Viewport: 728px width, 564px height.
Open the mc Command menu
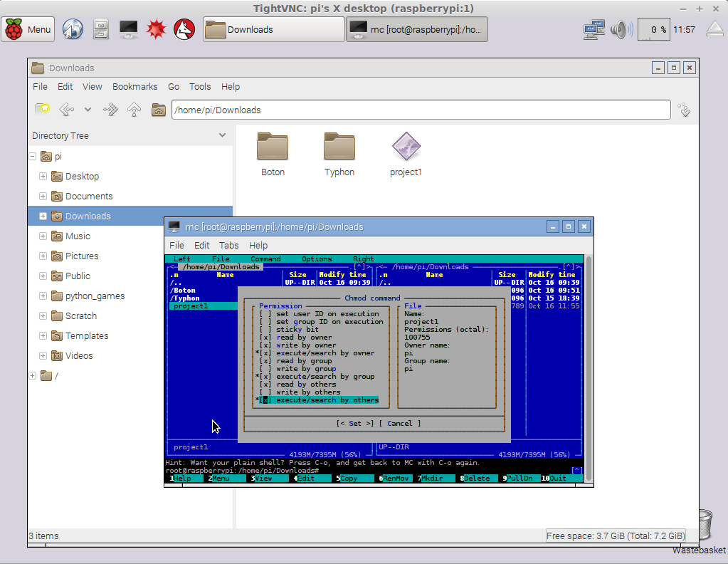[265, 258]
